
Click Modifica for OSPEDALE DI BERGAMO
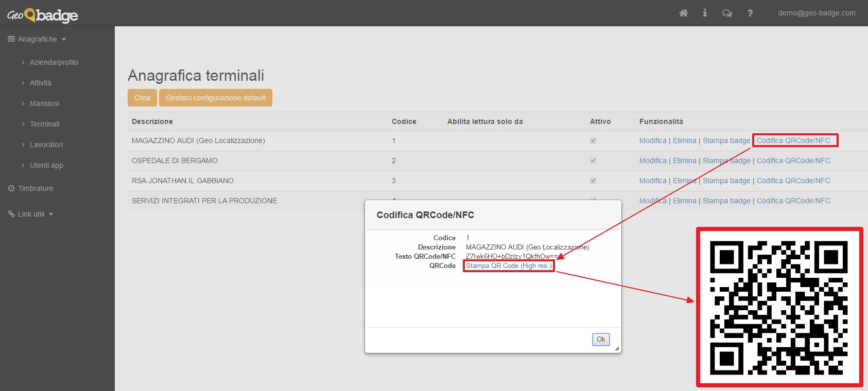(653, 161)
